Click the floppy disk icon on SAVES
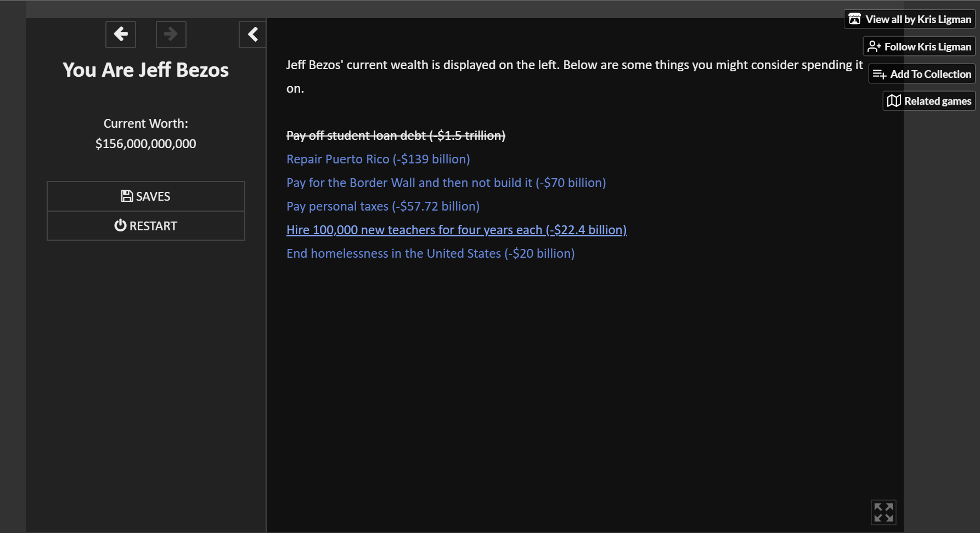The height and width of the screenshot is (533, 980). click(x=127, y=196)
